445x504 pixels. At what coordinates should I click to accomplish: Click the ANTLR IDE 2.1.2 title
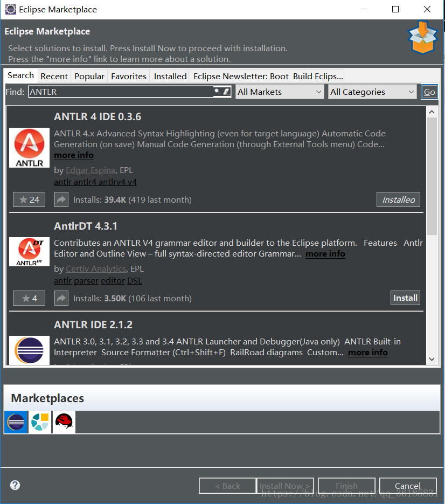coord(93,325)
